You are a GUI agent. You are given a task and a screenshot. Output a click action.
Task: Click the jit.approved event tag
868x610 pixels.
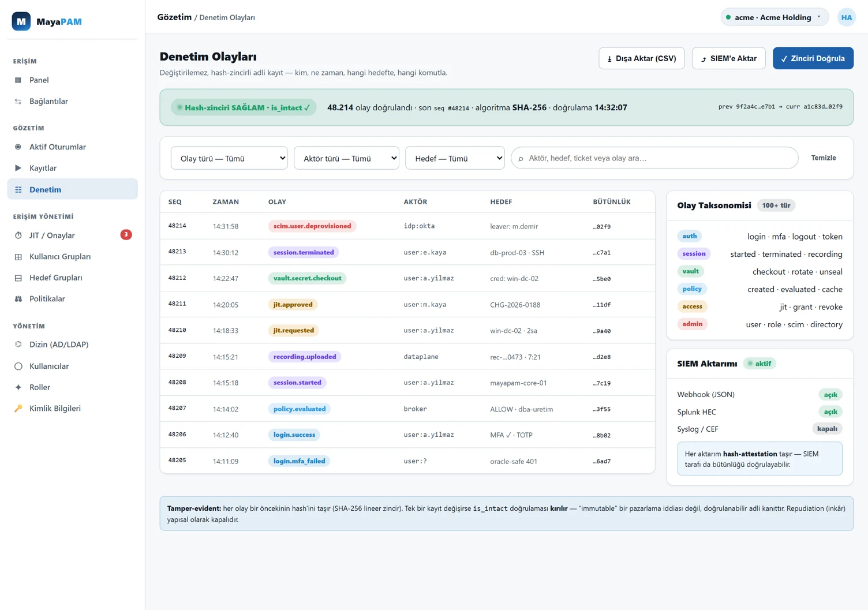[293, 305]
